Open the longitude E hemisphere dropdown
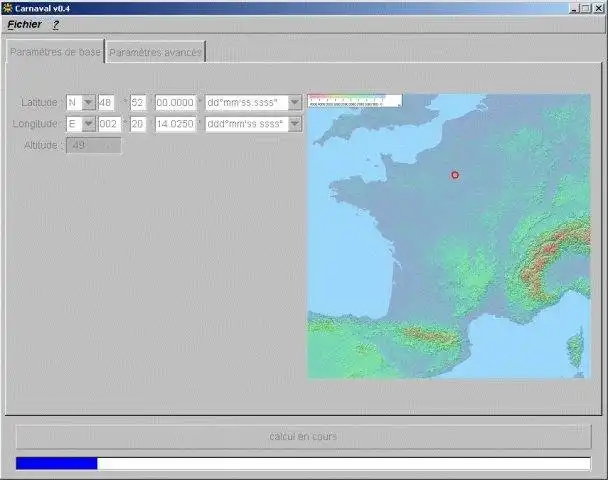The height and width of the screenshot is (480, 608). point(88,124)
